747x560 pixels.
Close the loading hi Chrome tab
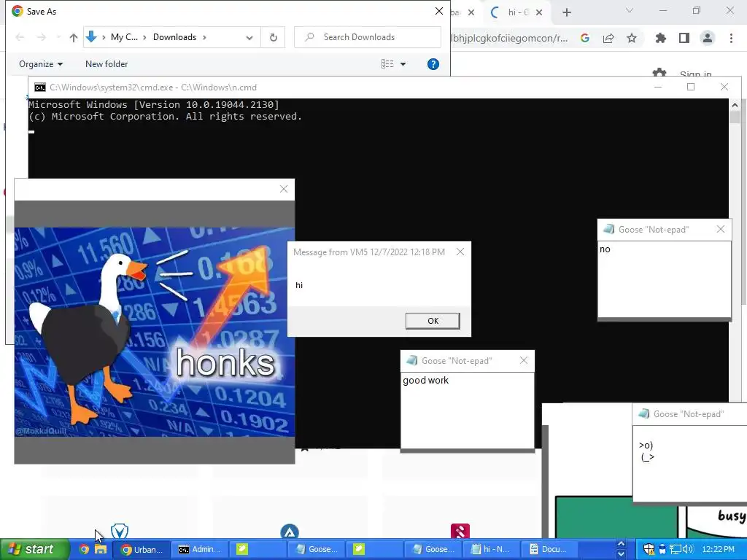tap(539, 12)
